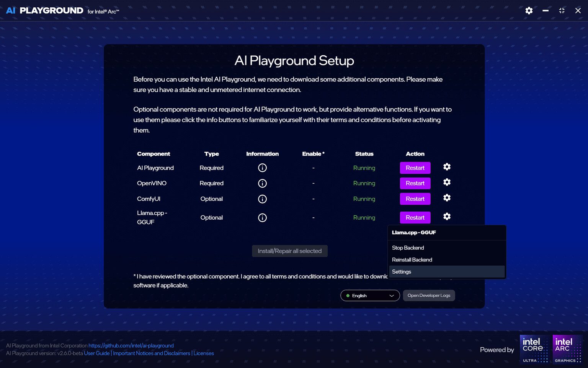Screen dimensions: 588x368
Task: Restart the OpenVINO backend
Action: (x=415, y=183)
